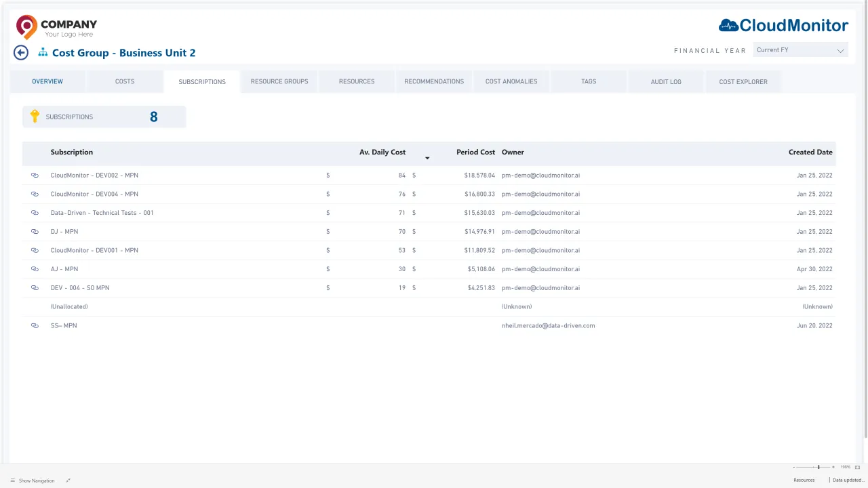Click the cost group hierarchy icon

tap(43, 52)
